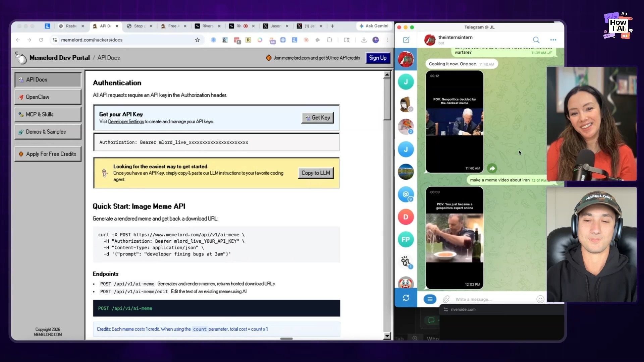Open Demos & Samples section

tap(48, 132)
